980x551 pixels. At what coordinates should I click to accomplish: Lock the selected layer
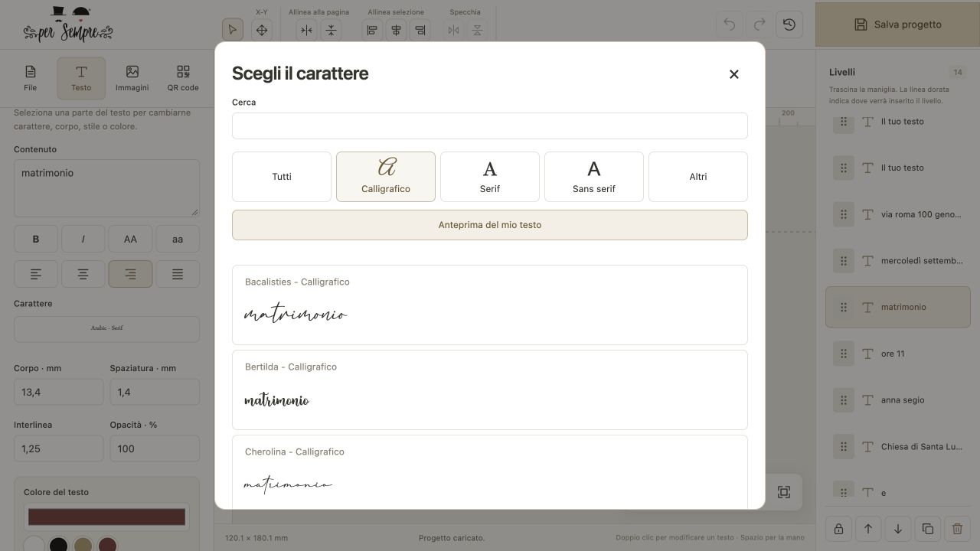coord(838,529)
